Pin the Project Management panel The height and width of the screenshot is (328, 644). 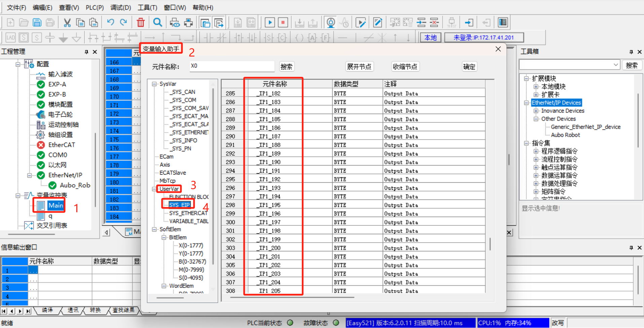(86, 52)
